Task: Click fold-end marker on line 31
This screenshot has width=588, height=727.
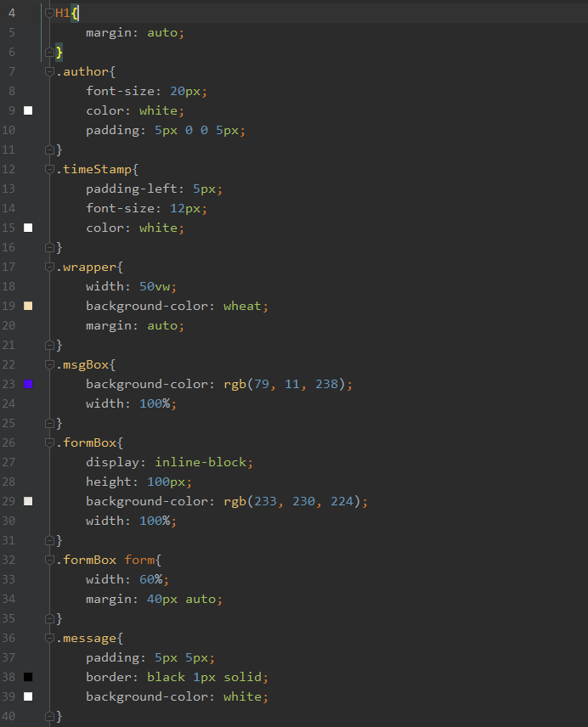Action: click(x=49, y=541)
